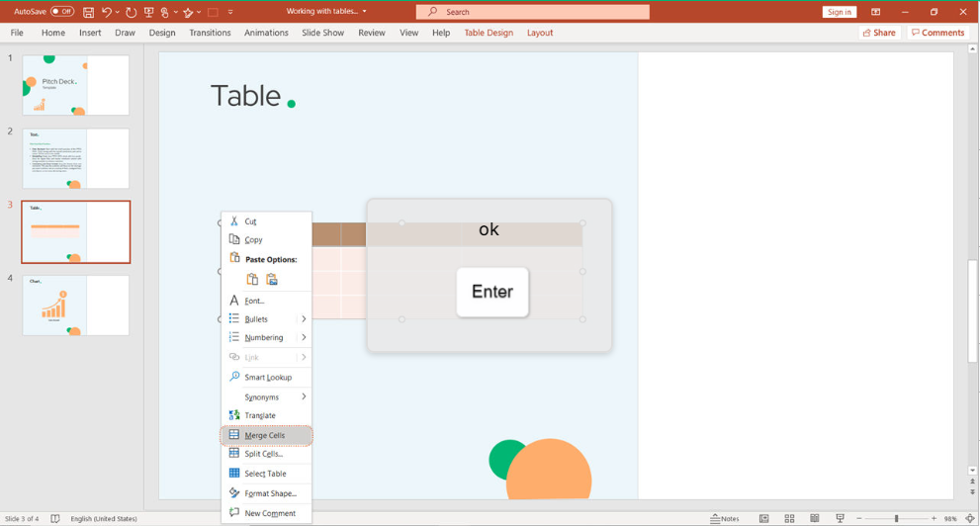Expand the Synonyms submenu arrow
The height and width of the screenshot is (526, 980).
tap(304, 396)
